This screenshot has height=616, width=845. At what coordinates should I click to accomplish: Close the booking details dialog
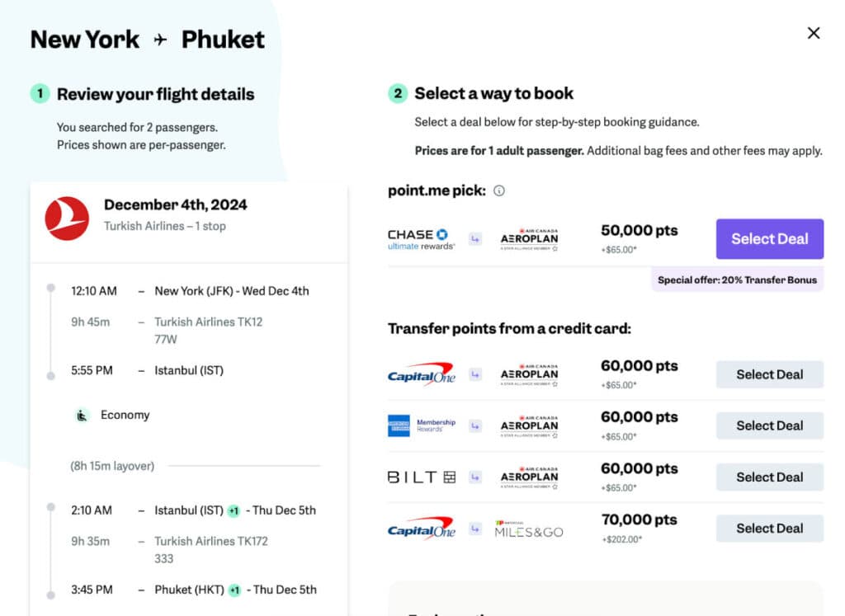(x=814, y=33)
